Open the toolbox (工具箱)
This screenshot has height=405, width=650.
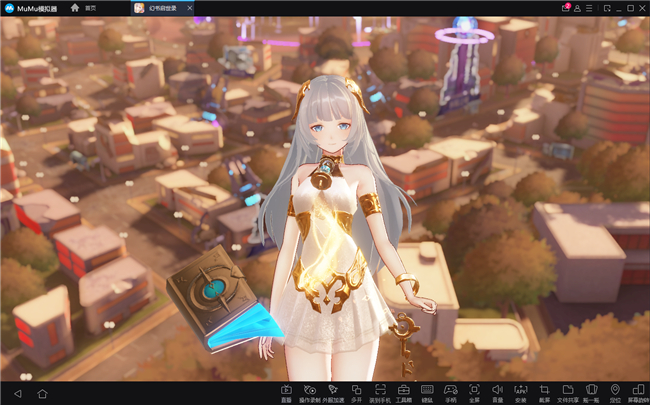(x=403, y=392)
